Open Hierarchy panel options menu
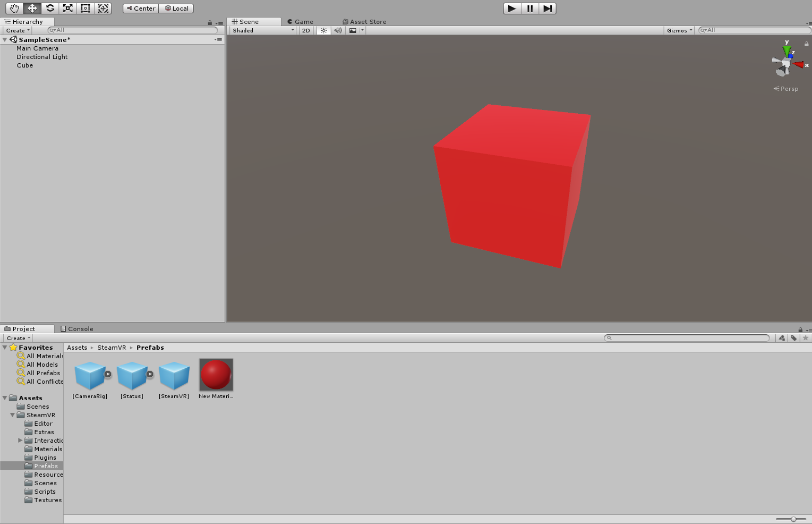 coord(219,23)
